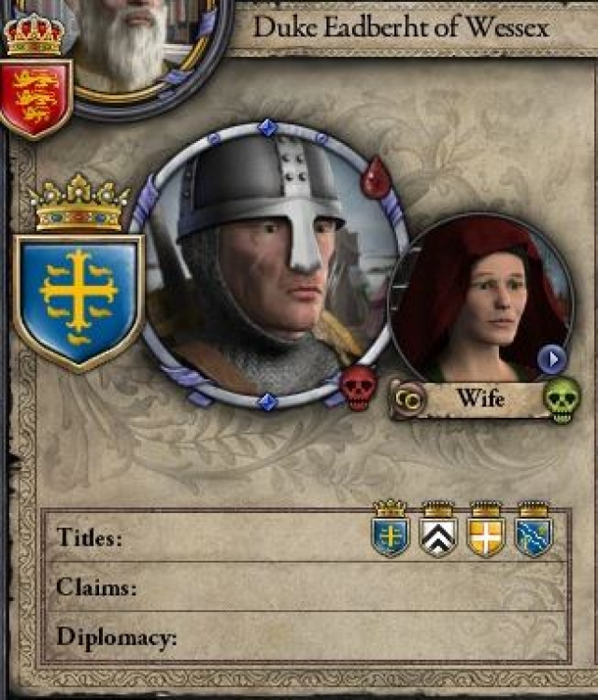The image size is (598, 700).
Task: Open the blue-green wavy stripe title shield
Action: pyautogui.click(x=534, y=530)
